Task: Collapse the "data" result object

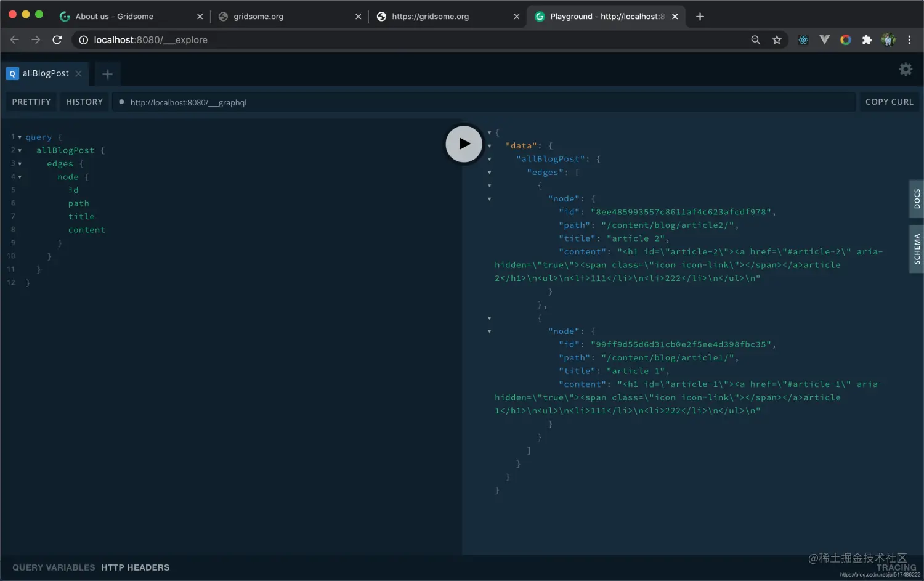Action: pos(490,146)
